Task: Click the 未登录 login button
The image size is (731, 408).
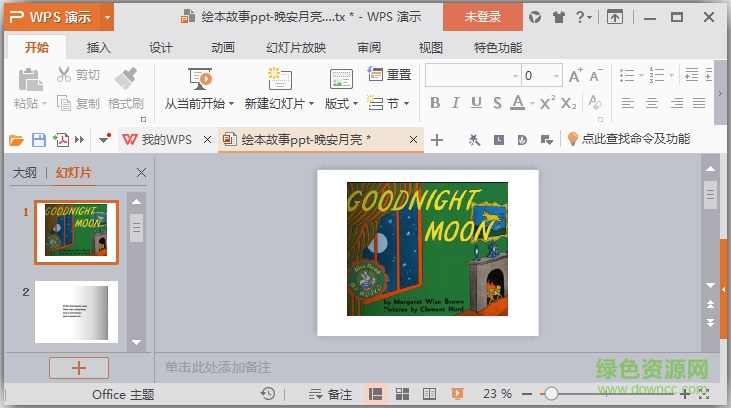Action: point(483,17)
